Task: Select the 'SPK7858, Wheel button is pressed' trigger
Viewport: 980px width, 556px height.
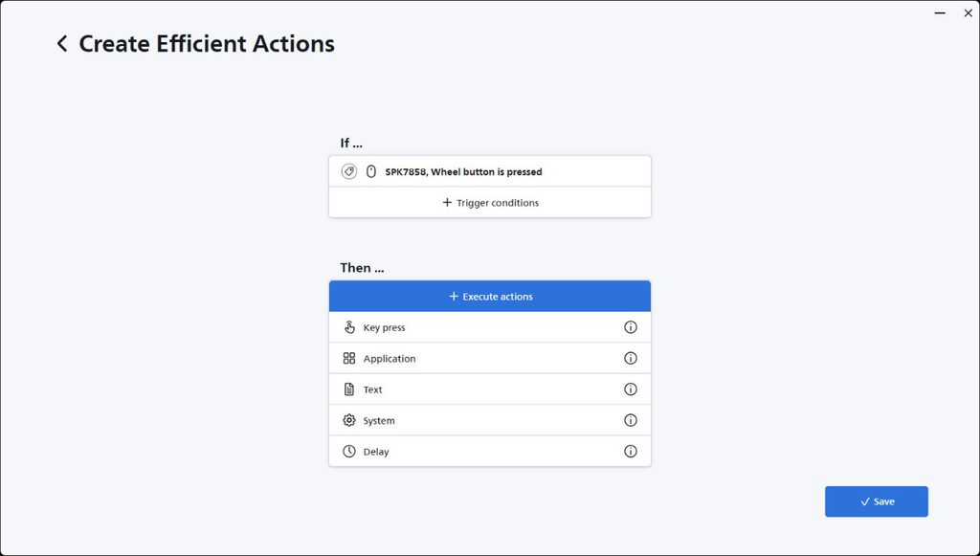Action: click(x=490, y=171)
